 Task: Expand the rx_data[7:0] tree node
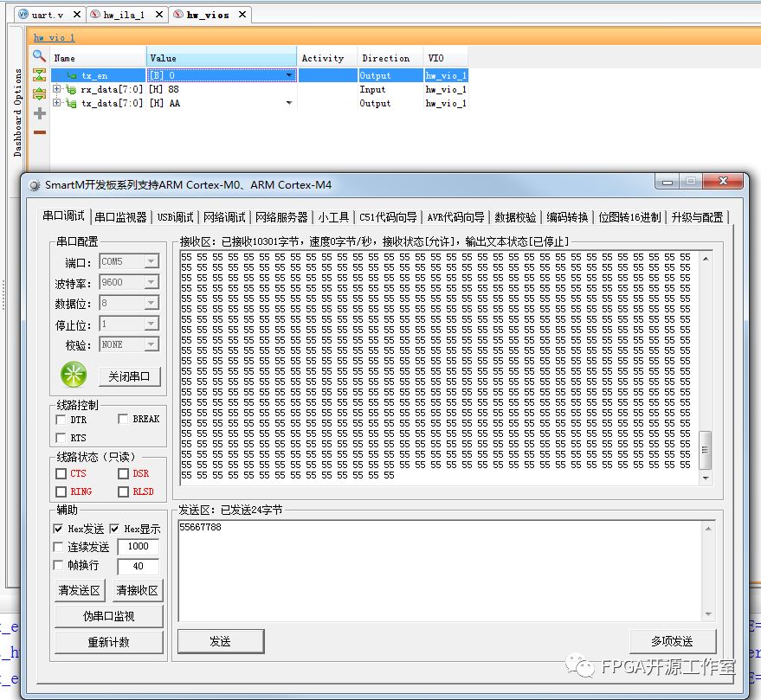point(57,89)
